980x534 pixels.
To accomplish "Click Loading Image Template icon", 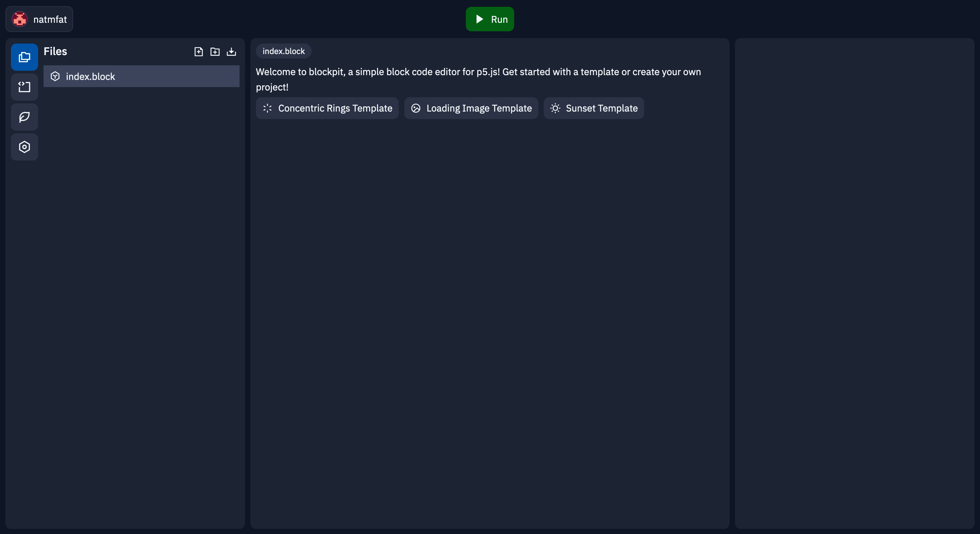I will pos(416,108).
